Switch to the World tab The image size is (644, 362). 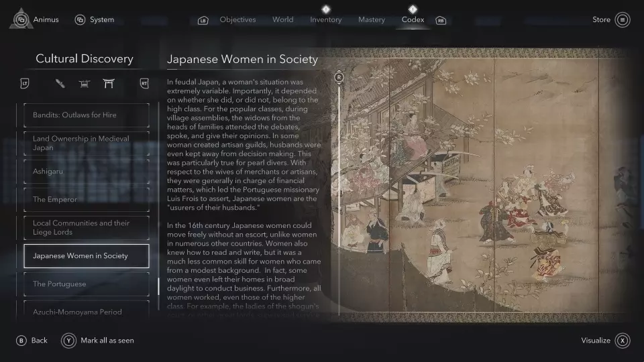click(x=282, y=19)
